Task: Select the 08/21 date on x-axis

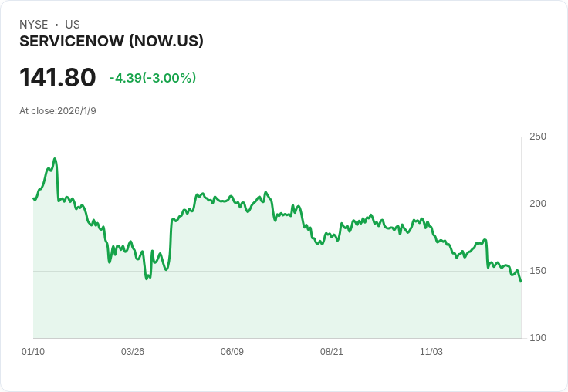Action: [x=332, y=352]
